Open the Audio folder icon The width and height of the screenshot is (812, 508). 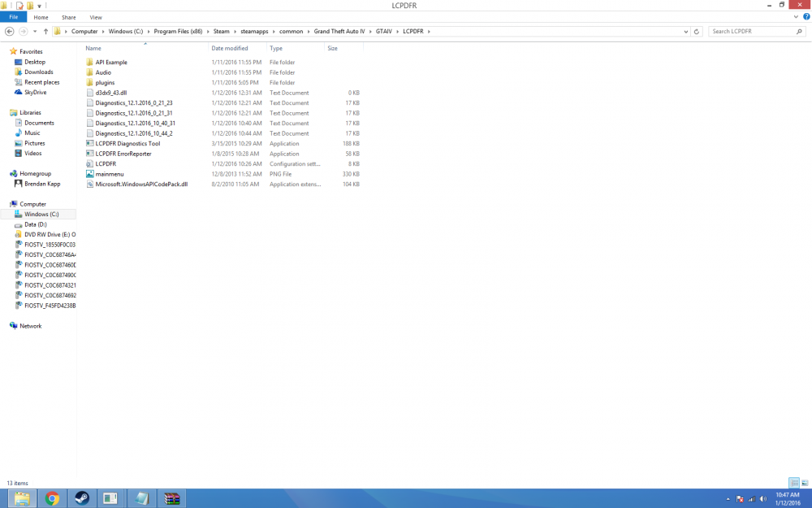[x=89, y=72]
